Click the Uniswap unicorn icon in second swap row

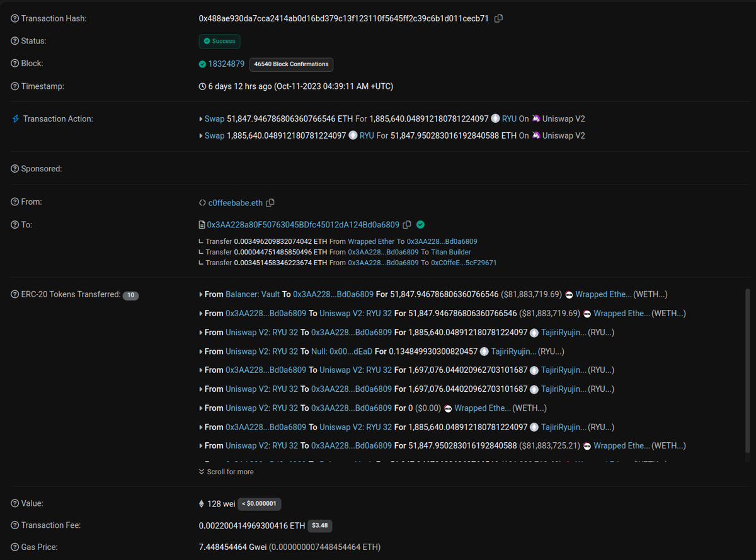click(536, 135)
